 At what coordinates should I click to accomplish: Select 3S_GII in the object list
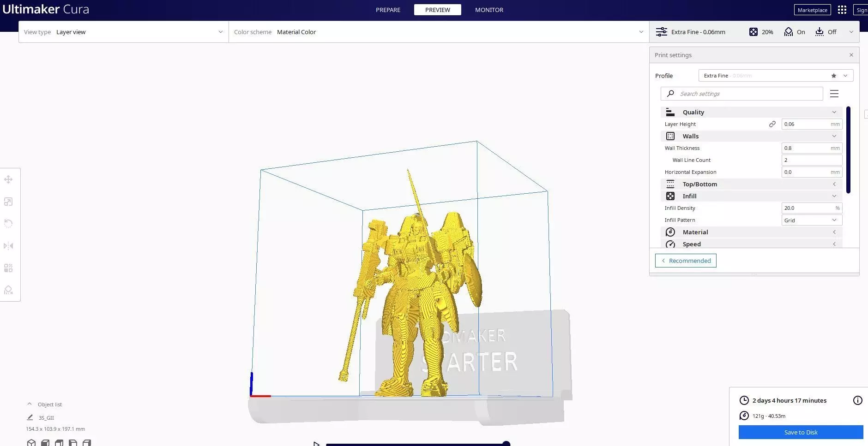pos(46,417)
